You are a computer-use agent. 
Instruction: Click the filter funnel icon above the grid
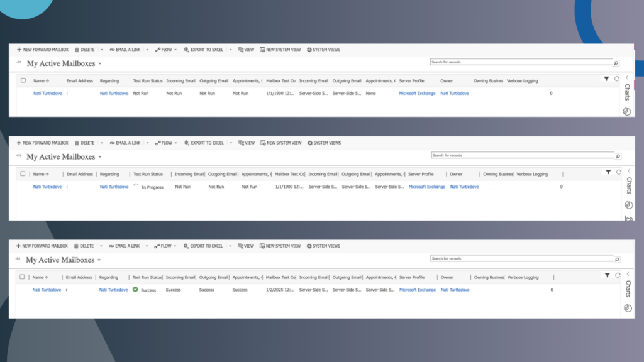pos(606,79)
